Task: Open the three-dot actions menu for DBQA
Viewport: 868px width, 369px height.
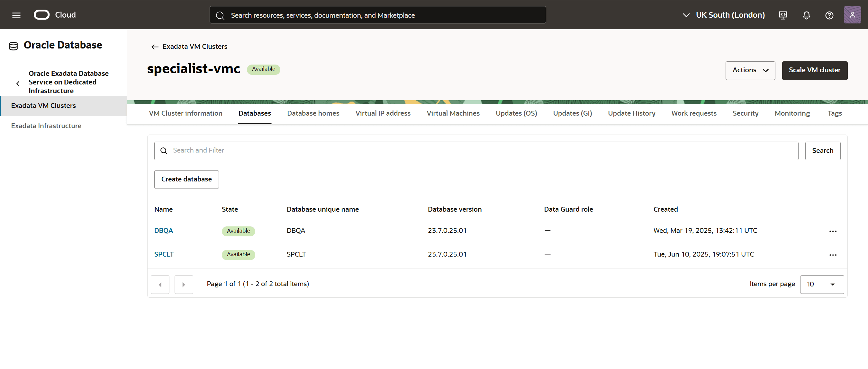Action: point(833,231)
